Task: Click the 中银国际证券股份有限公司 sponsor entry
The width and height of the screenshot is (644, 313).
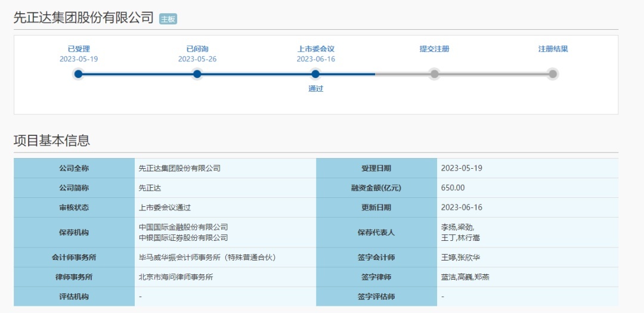Action: pos(183,237)
